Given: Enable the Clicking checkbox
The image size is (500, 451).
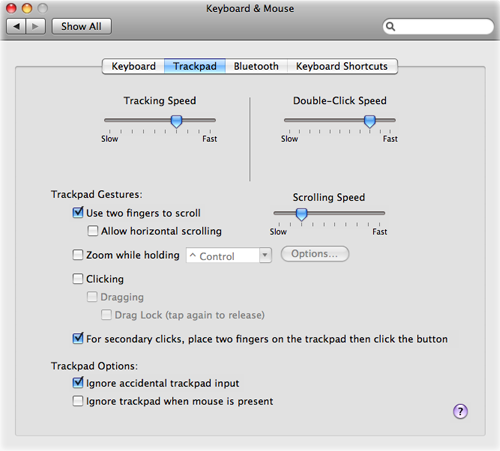Looking at the screenshot, I should (78, 279).
